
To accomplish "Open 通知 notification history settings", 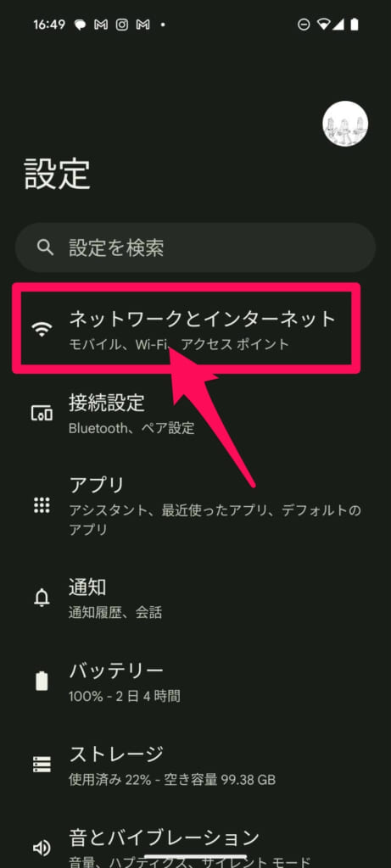I will tap(195, 598).
